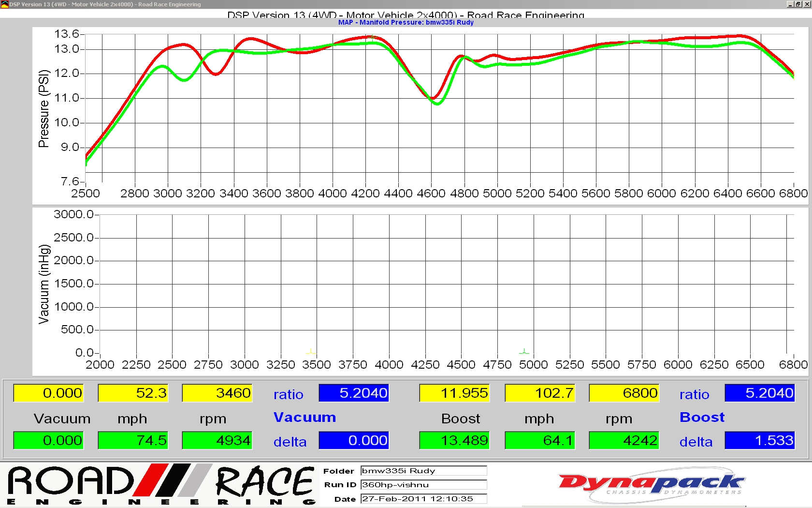Image resolution: width=812 pixels, height=508 pixels.
Task: Click the 13.6 label on the pressure axis
Action: [67, 34]
